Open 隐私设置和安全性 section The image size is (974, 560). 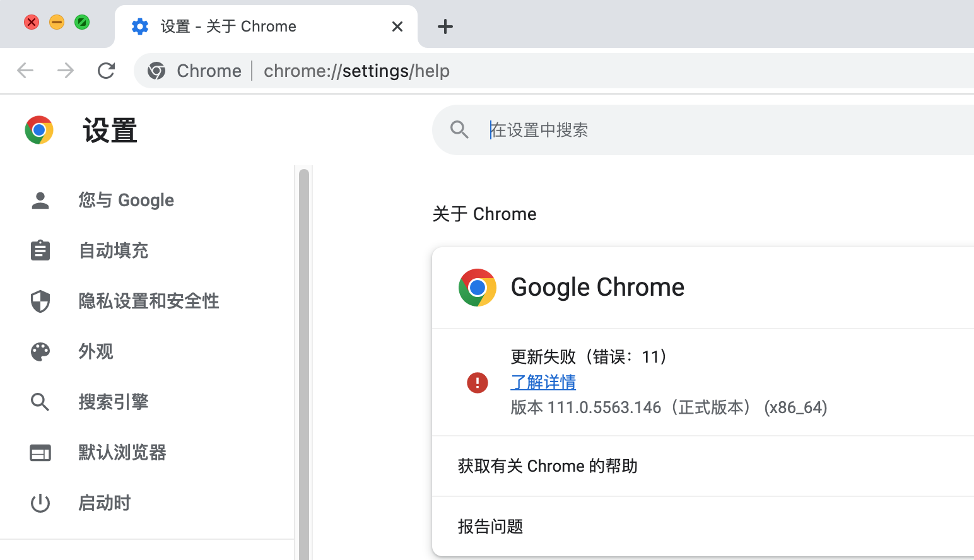click(x=148, y=301)
